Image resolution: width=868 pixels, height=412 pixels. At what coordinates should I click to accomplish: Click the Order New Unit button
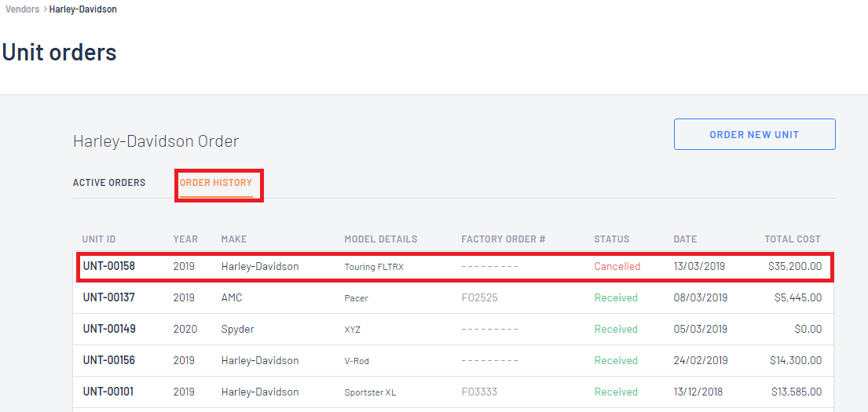tap(754, 134)
